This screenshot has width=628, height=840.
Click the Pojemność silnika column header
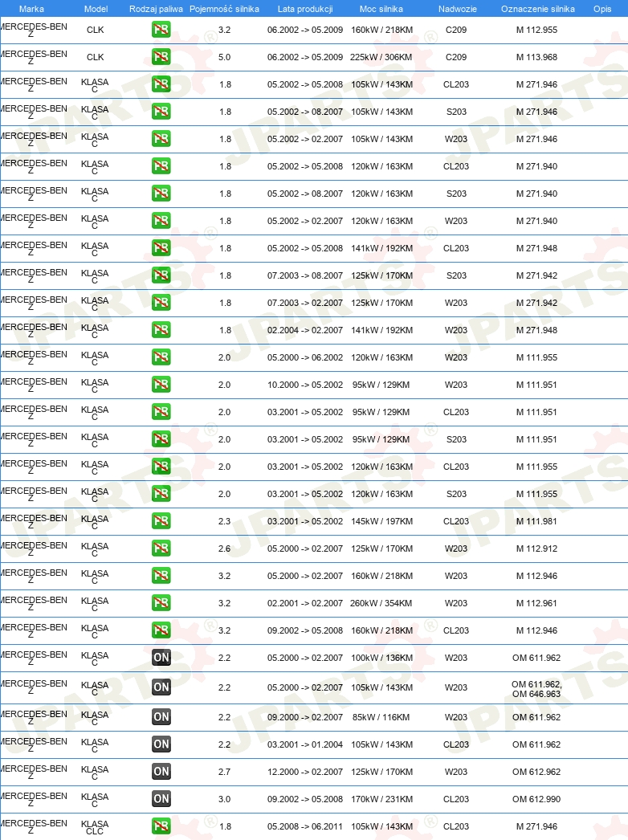point(225,9)
